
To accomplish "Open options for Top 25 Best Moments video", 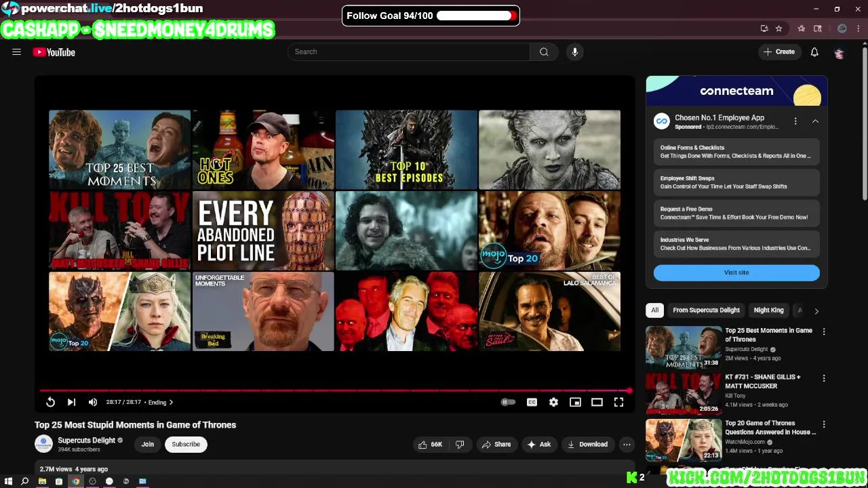I will tap(824, 332).
